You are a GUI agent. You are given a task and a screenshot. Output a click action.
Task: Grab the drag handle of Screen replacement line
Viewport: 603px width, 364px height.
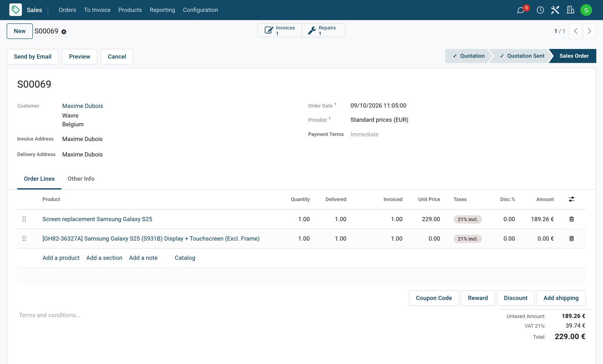24,219
